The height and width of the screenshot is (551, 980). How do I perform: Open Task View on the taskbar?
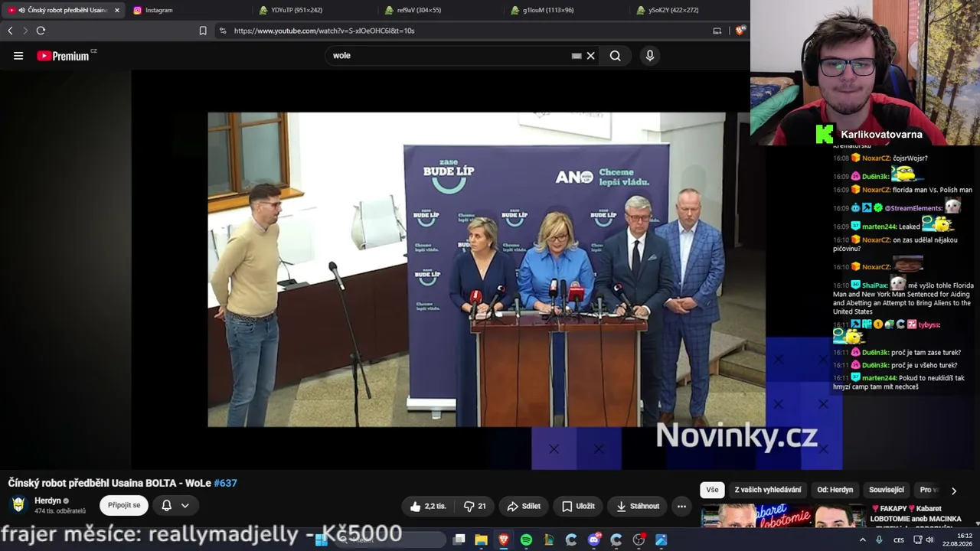click(459, 540)
